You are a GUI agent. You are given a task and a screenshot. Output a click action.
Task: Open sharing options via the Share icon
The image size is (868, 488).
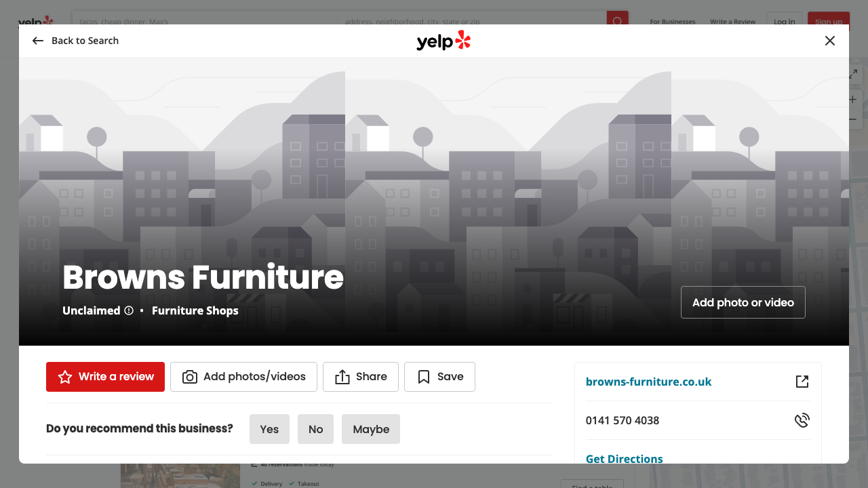[x=344, y=376]
